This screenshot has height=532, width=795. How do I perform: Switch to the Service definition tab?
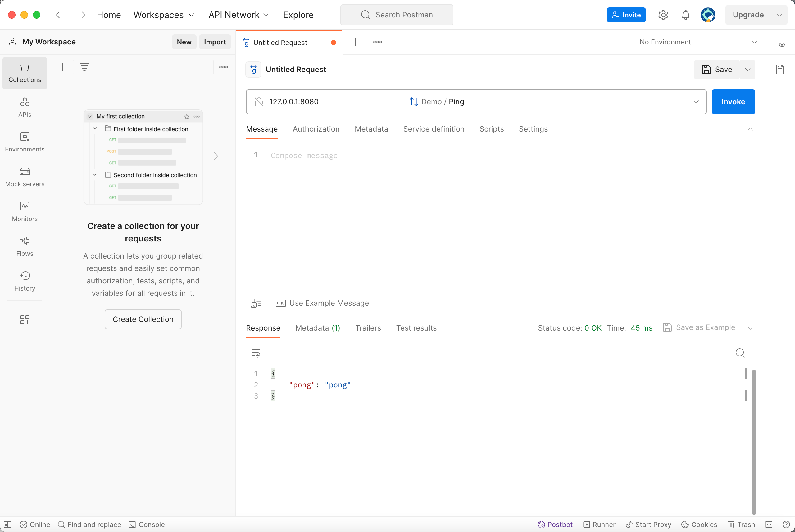click(434, 129)
